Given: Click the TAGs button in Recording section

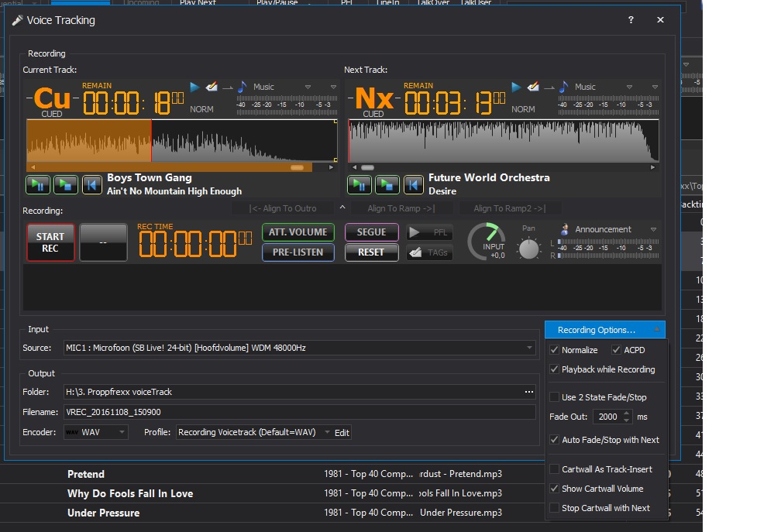Looking at the screenshot, I should pyautogui.click(x=429, y=252).
